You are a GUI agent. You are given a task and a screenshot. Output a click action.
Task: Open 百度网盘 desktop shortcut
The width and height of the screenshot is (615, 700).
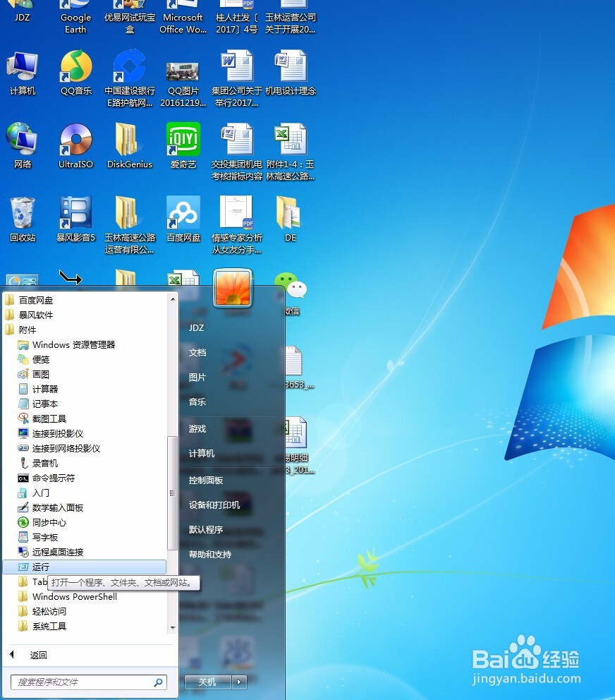(x=183, y=219)
